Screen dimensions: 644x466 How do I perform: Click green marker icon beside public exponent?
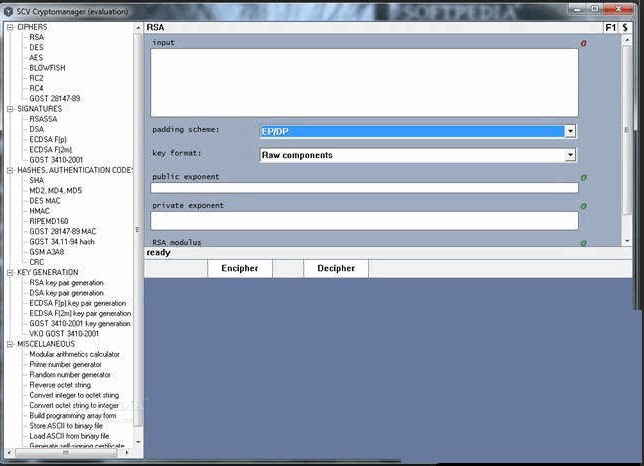(583, 178)
